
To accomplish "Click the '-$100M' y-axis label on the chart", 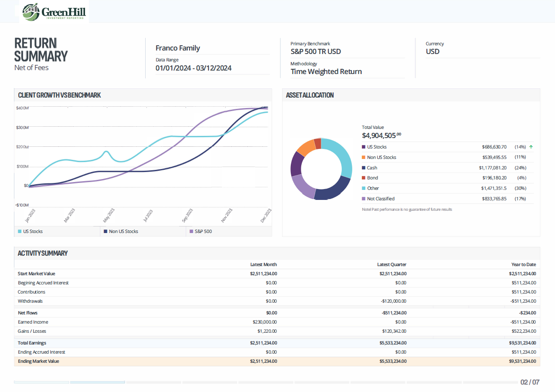I will point(22,205).
